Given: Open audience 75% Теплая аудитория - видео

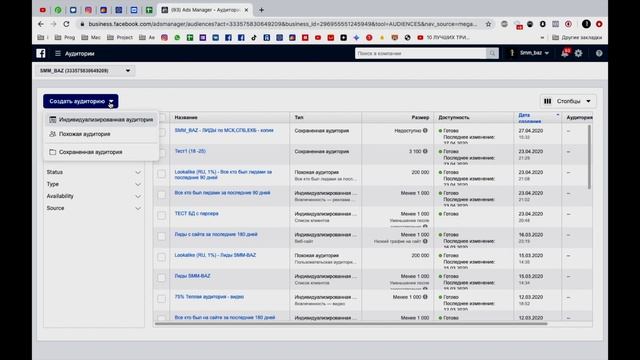Looking at the screenshot, I should coord(209,297).
